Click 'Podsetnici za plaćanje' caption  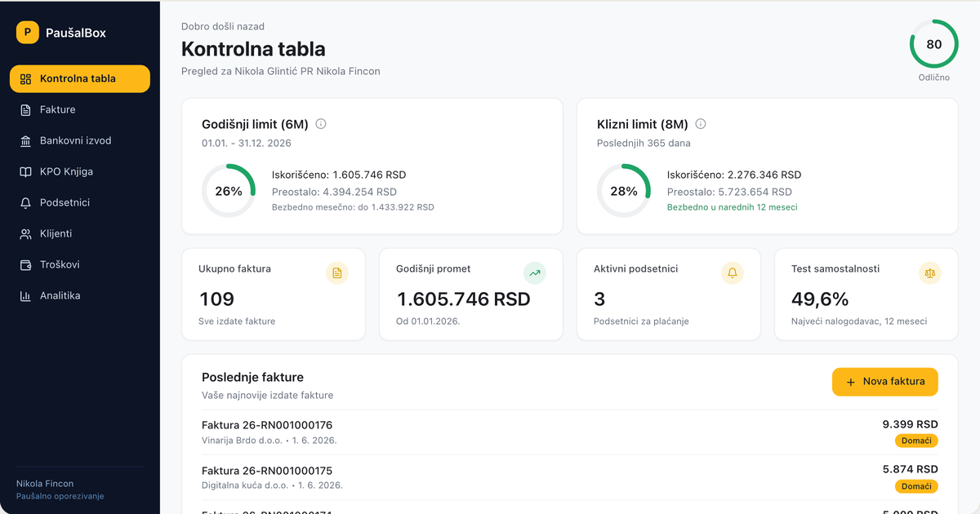[x=642, y=321]
